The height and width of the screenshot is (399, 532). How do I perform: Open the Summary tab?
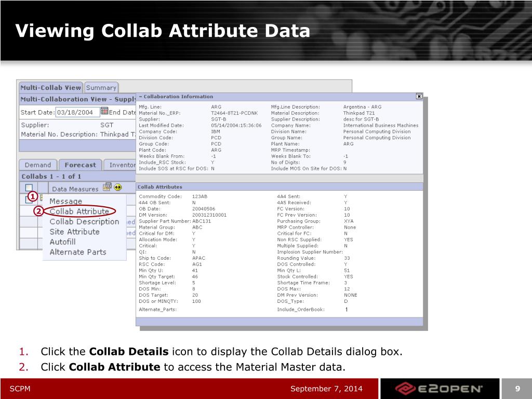pyautogui.click(x=101, y=87)
